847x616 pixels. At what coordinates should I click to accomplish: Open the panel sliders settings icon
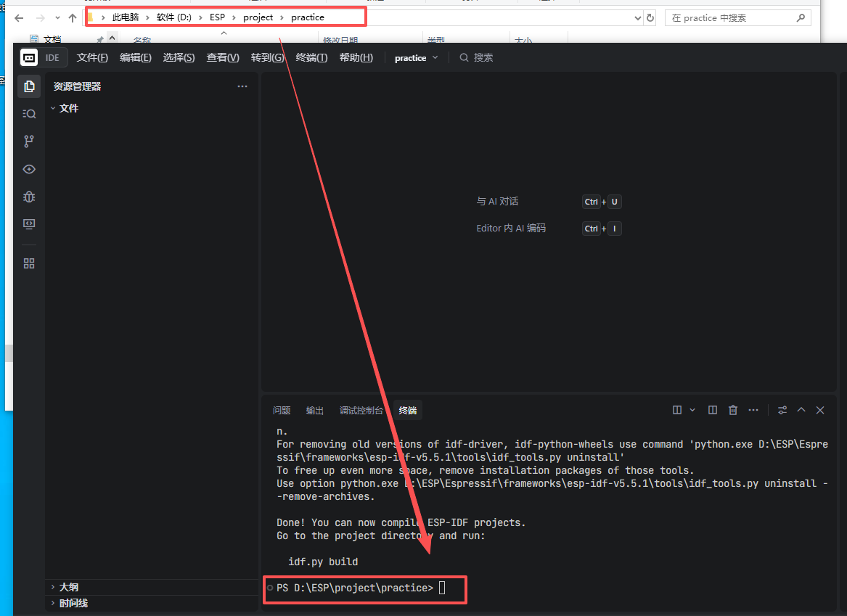(782, 411)
